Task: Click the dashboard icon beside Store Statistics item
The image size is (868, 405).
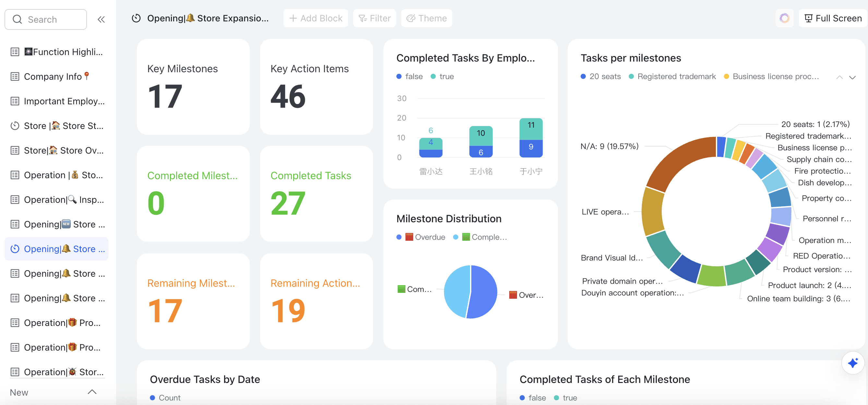Action: [15, 126]
